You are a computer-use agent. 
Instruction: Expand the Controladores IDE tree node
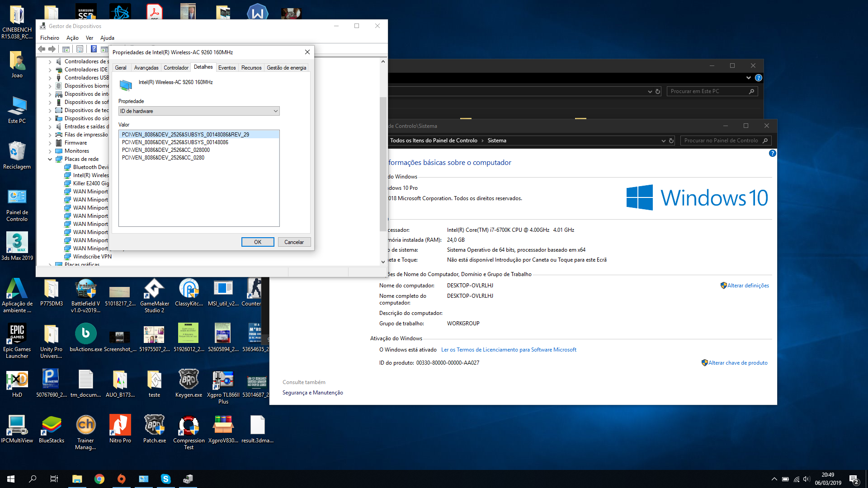click(50, 70)
